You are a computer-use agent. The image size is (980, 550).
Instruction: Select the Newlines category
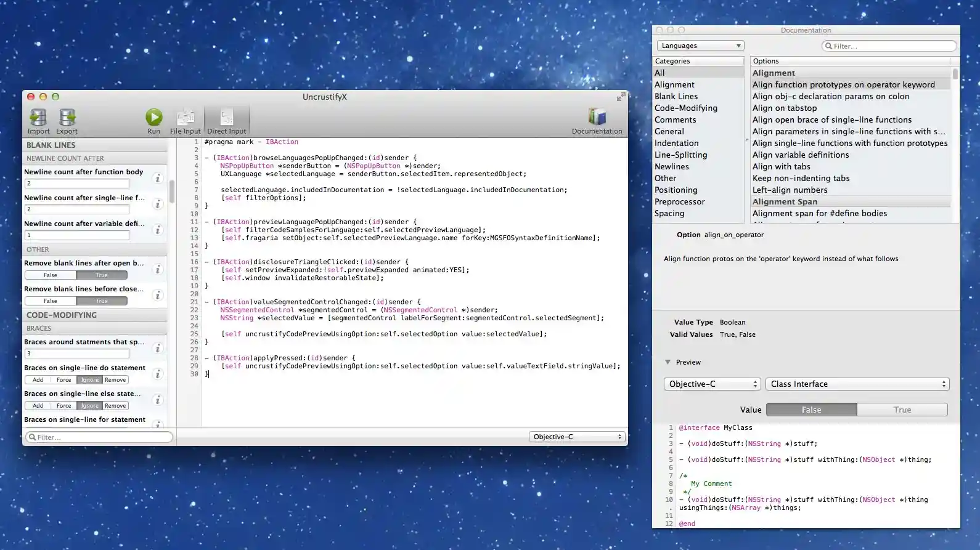coord(698,166)
